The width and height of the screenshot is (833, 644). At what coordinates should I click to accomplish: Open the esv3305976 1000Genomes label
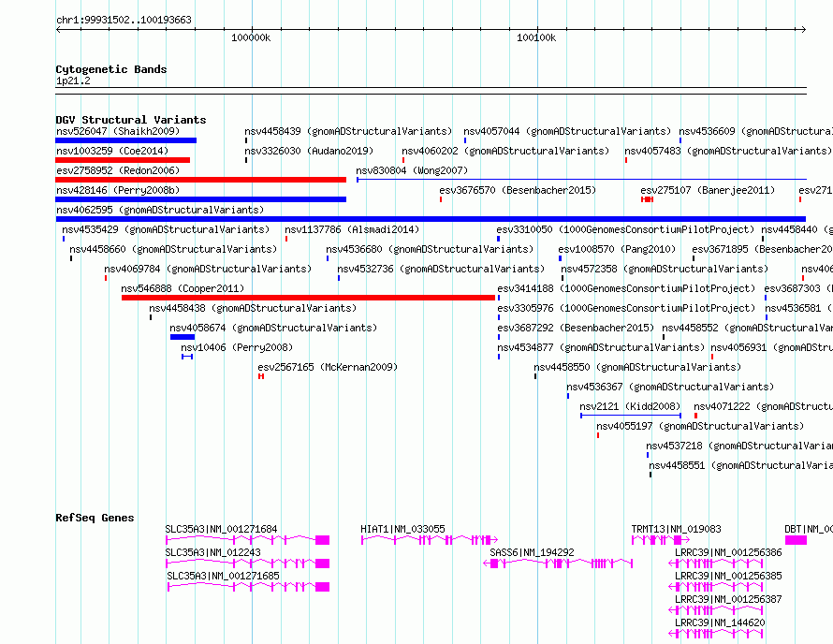coord(626,308)
